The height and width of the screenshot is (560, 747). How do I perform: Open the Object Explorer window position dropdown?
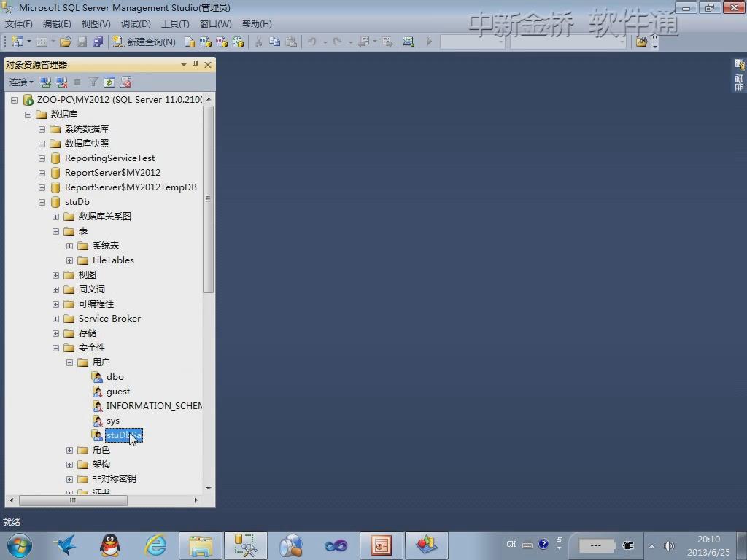pos(183,65)
